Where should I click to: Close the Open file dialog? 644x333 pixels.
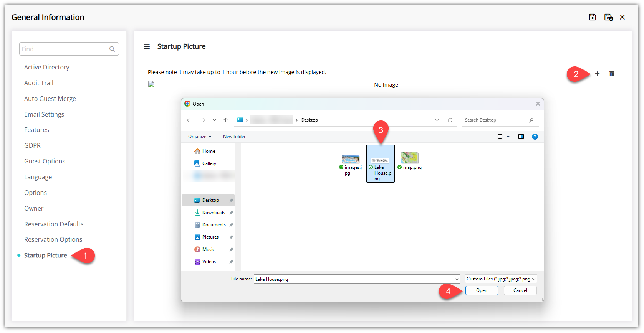[x=538, y=104]
